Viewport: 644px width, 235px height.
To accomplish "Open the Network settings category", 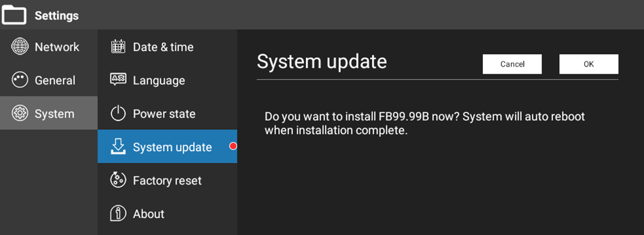I will coord(49,47).
